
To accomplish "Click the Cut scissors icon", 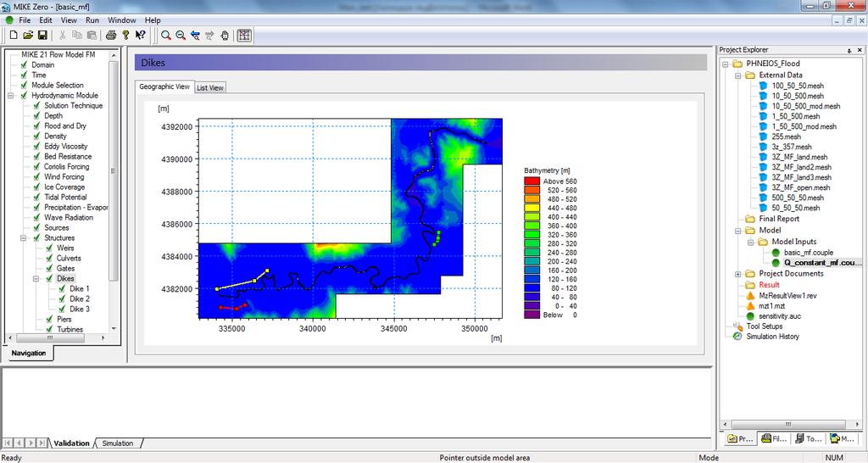I will 62,35.
